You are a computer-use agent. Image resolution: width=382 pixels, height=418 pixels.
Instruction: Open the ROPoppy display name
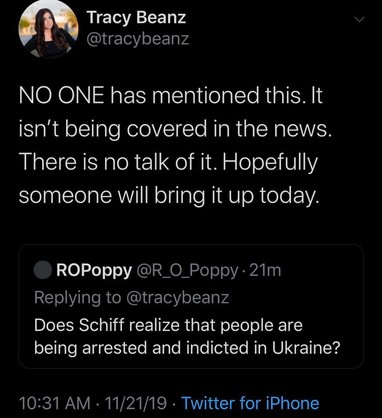coord(94,271)
